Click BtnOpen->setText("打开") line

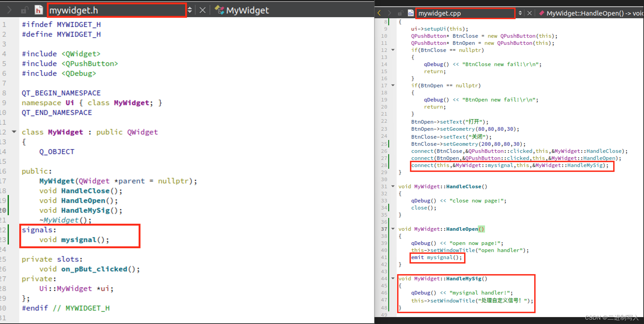pos(450,122)
